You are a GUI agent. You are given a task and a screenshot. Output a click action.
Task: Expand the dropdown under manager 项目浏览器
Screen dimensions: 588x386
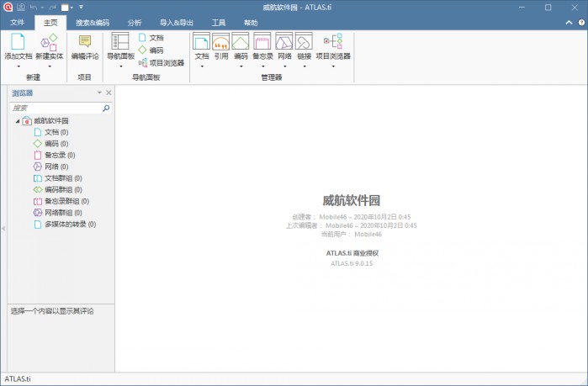coord(333,66)
